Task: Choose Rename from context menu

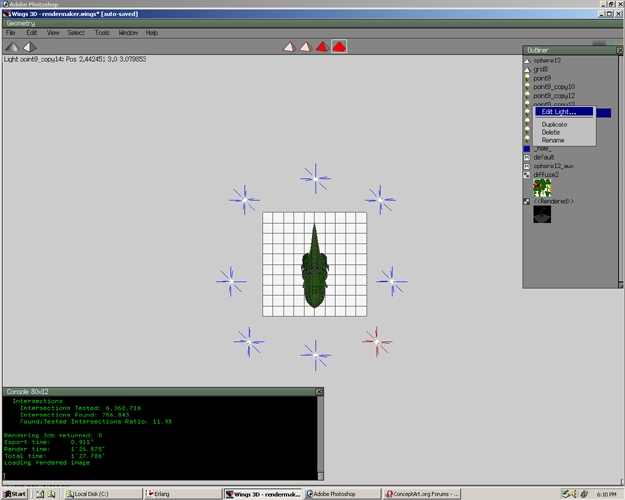Action: [553, 140]
